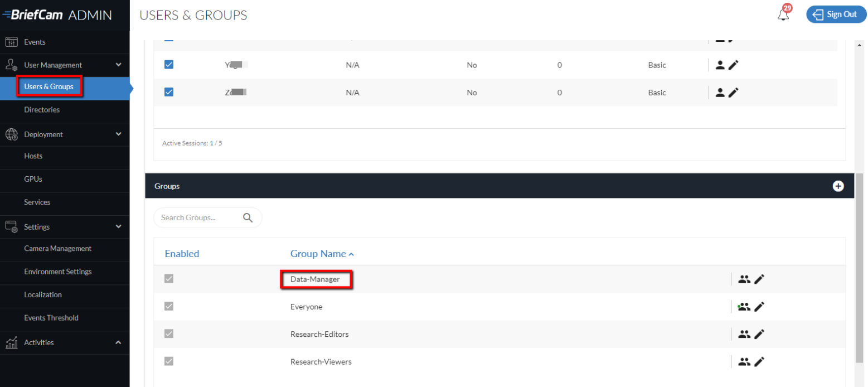Edit the Research-Viewers group

759,362
